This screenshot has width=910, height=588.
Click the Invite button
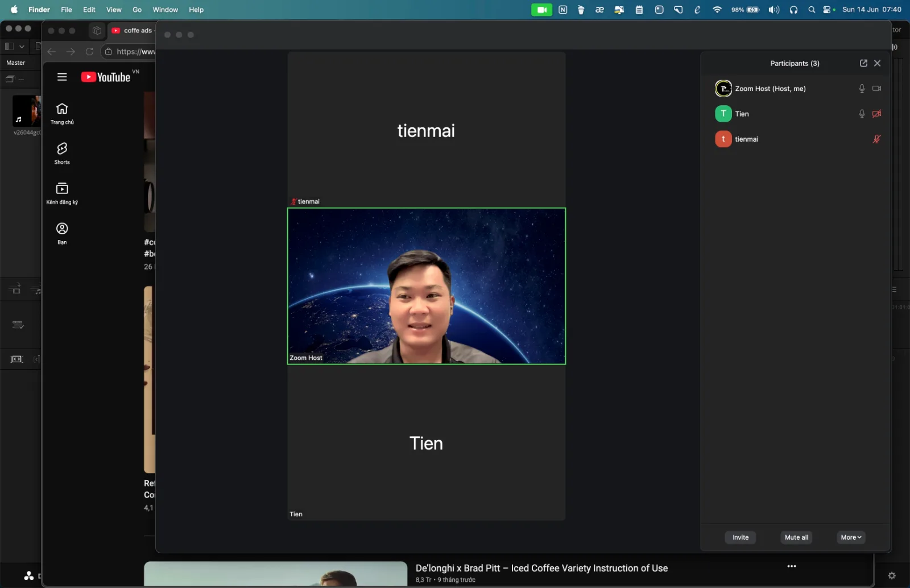tap(741, 537)
